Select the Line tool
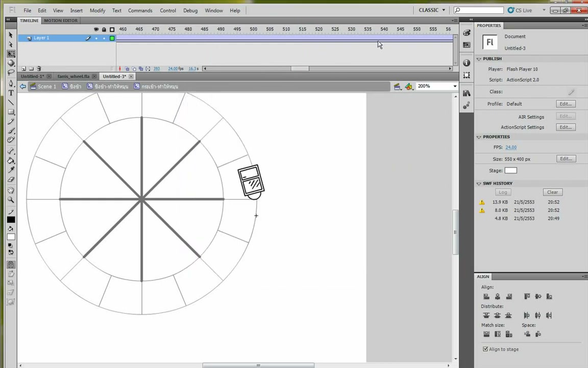588x368 pixels. tap(11, 103)
